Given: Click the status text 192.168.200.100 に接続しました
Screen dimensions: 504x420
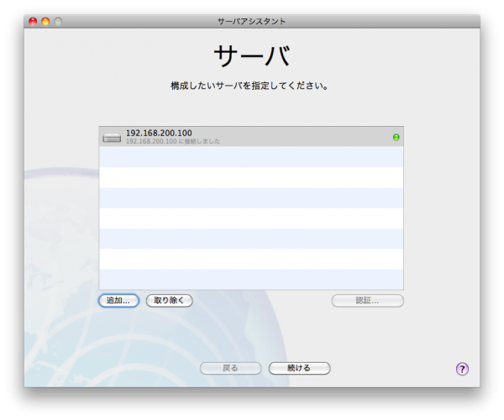Looking at the screenshot, I should point(173,141).
